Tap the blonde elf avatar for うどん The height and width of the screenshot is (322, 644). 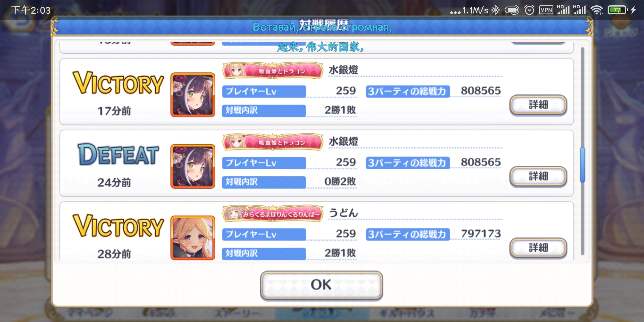pos(193,238)
